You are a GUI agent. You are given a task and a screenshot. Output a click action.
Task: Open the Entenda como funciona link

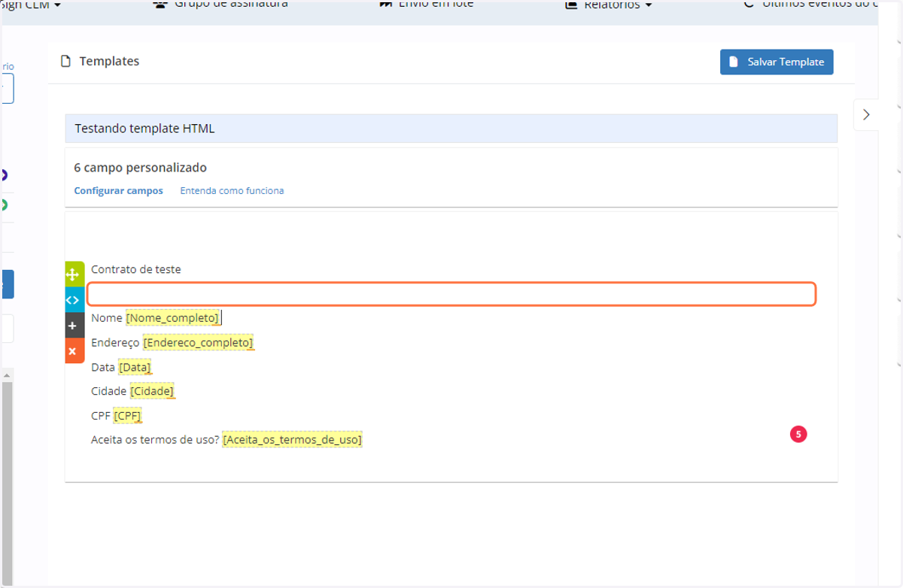click(232, 191)
